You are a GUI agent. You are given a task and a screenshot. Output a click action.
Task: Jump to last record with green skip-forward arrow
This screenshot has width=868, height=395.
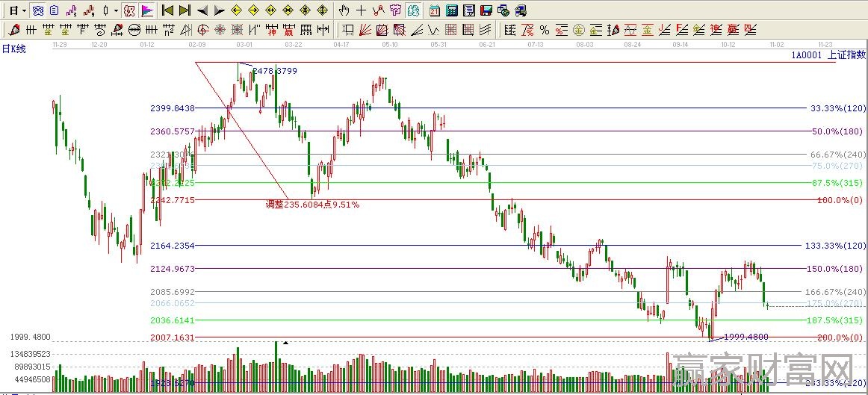[x=185, y=10]
